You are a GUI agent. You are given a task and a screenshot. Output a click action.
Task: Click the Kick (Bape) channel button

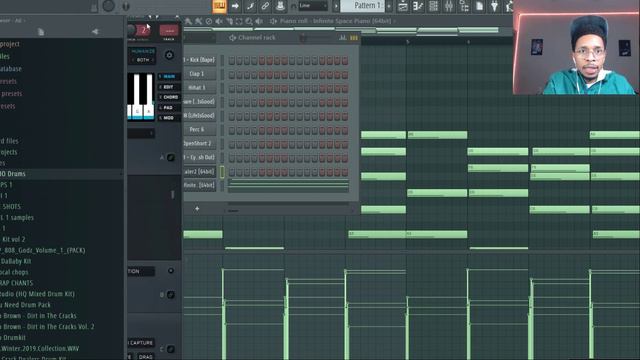click(x=200, y=60)
